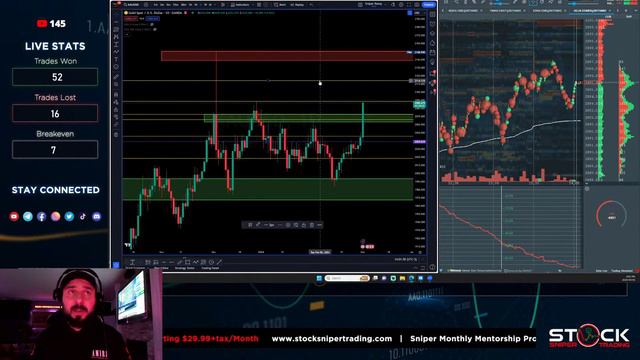
Task: Toggle the Magnet mode
Action: (x=116, y=95)
